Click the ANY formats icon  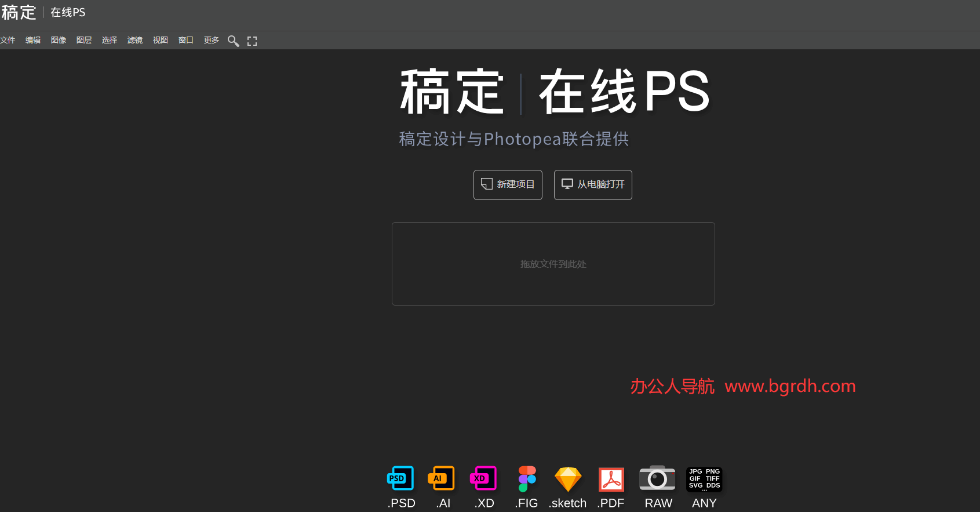tap(704, 480)
